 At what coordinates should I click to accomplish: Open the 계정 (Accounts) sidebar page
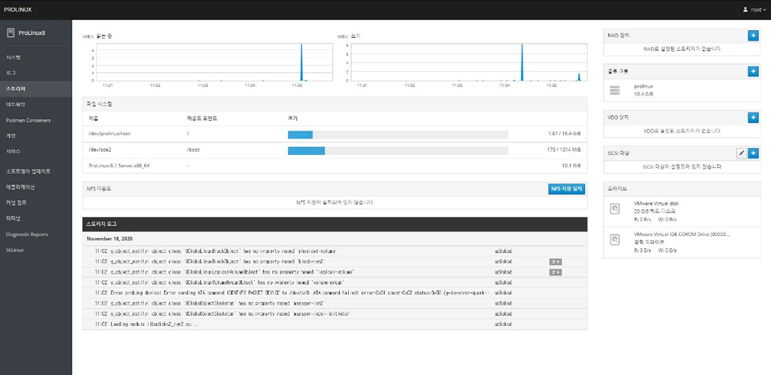coord(36,136)
